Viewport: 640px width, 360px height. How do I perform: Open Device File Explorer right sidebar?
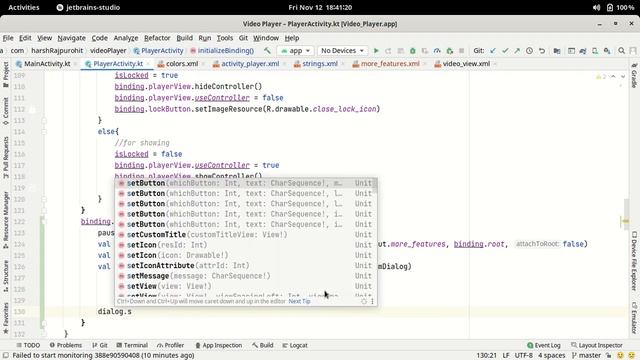click(634, 261)
